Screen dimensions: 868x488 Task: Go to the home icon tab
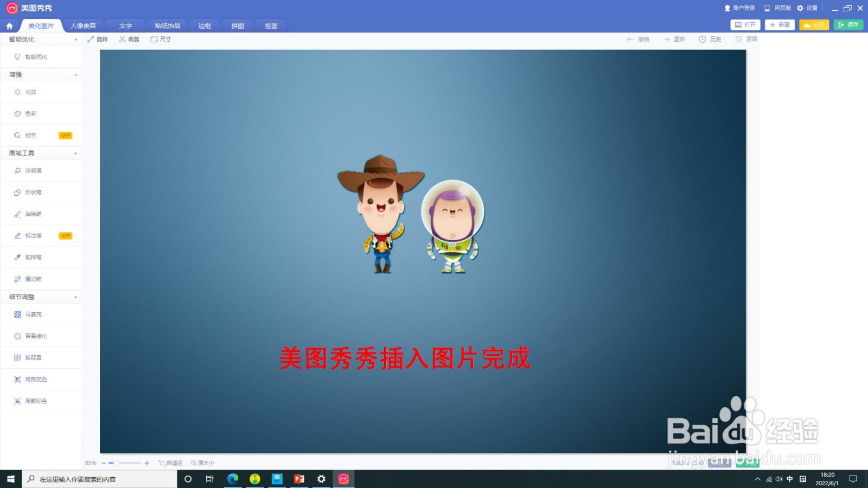pyautogui.click(x=9, y=25)
